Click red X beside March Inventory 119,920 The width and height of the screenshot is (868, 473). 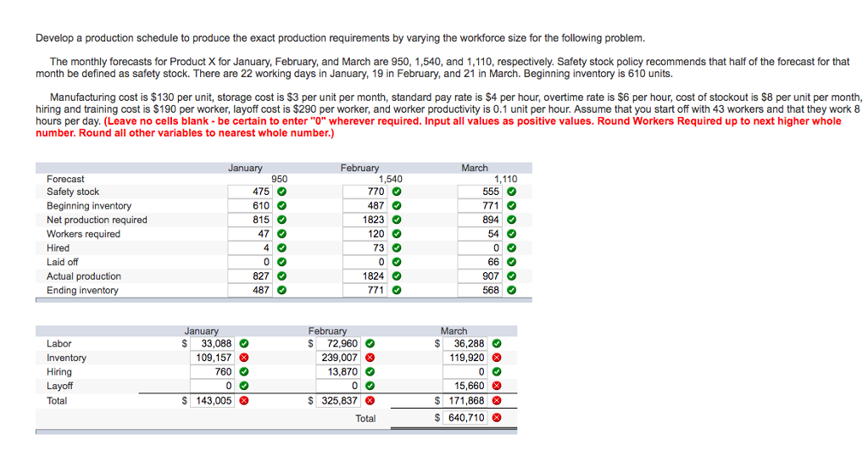point(497,358)
